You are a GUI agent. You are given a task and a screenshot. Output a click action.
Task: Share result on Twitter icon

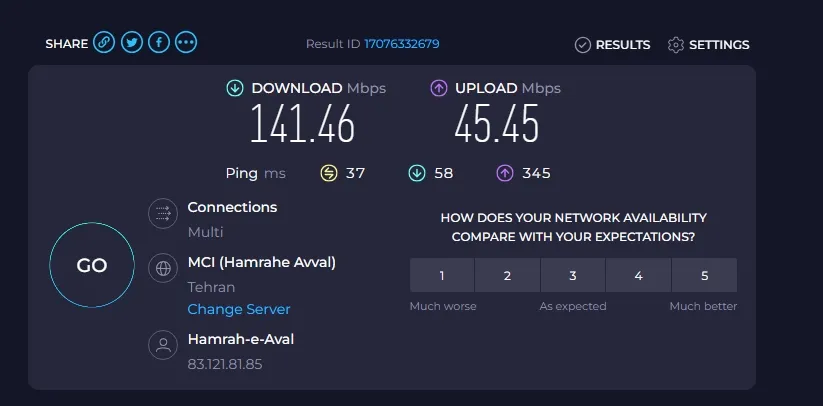(x=132, y=42)
